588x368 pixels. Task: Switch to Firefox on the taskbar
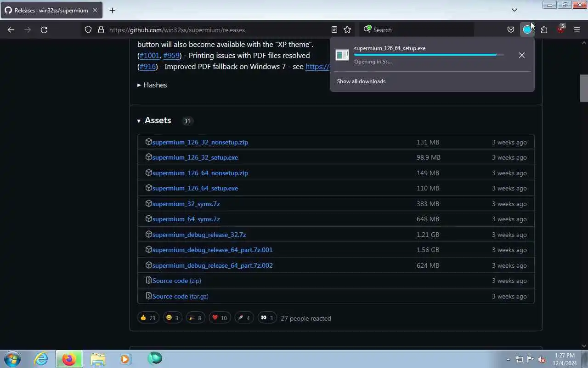click(69, 359)
